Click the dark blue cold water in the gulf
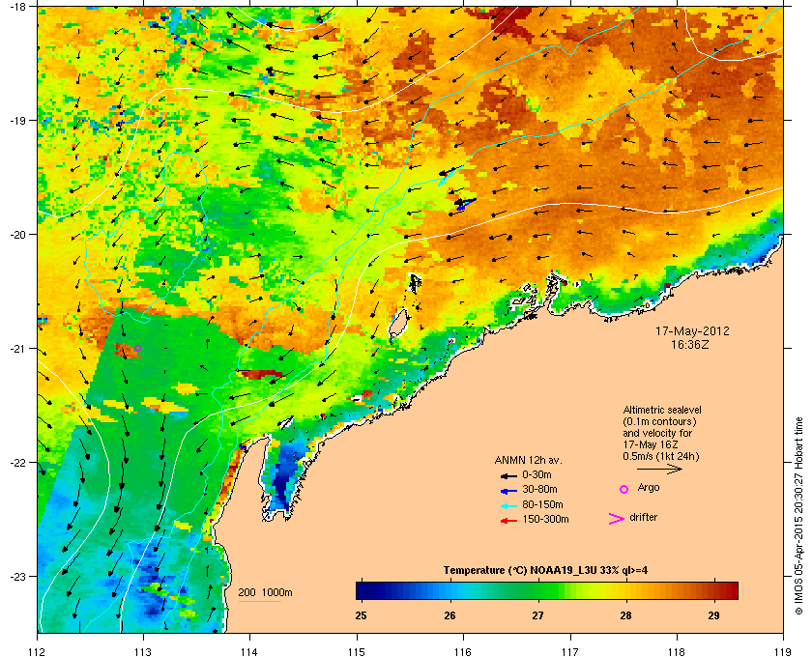 [x=281, y=481]
